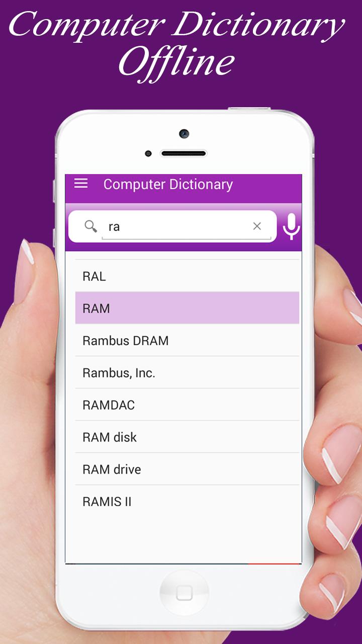Viewport: 362px width, 644px height.
Task: Select the RAM drive entry
Action: (x=187, y=469)
